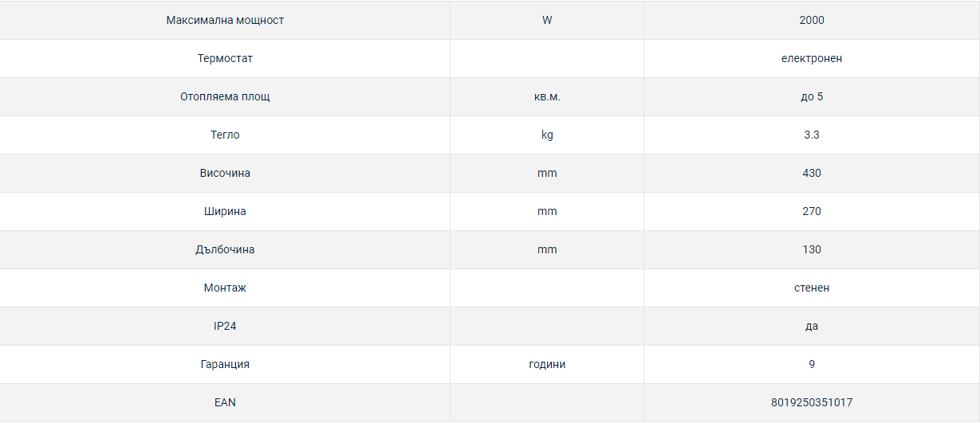
Task: Click the 'Отопляема площ' label
Action: click(x=225, y=96)
